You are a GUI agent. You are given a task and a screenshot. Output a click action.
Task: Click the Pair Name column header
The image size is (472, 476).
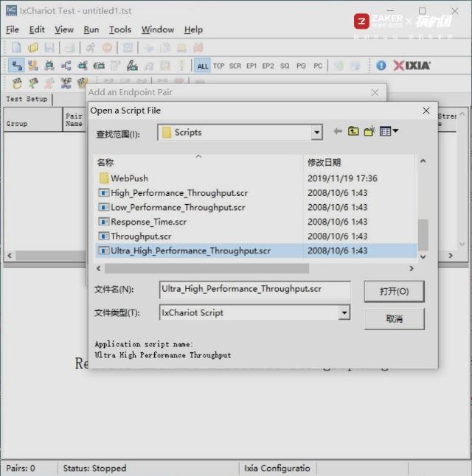click(74, 119)
